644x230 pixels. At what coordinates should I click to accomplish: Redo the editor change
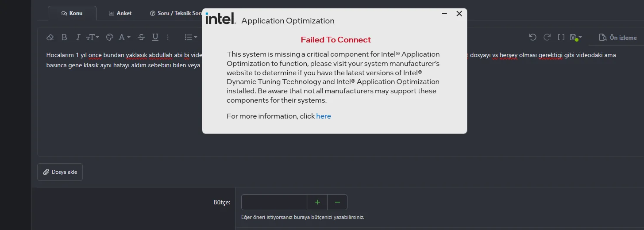point(547,37)
